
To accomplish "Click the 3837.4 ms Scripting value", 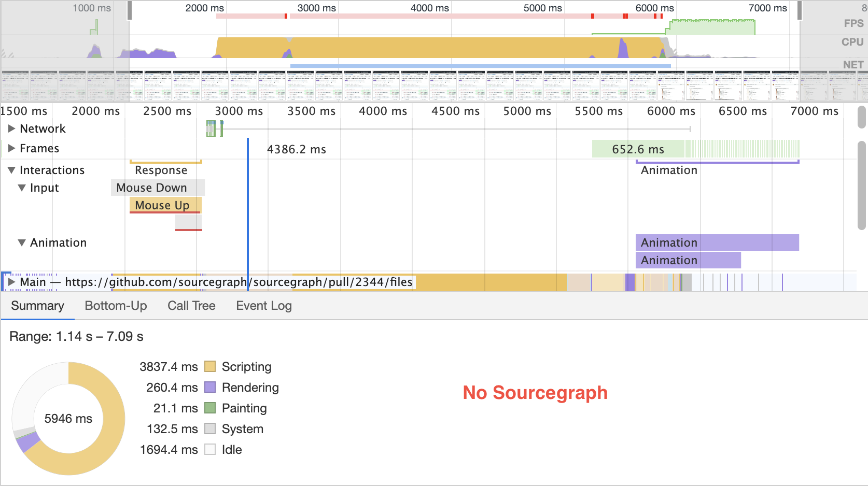I will (x=169, y=367).
